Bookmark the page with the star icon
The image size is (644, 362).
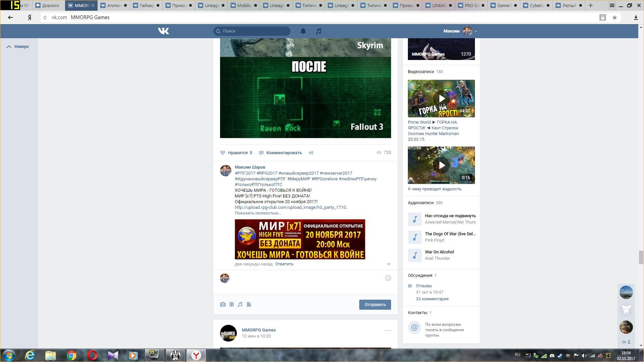614,17
